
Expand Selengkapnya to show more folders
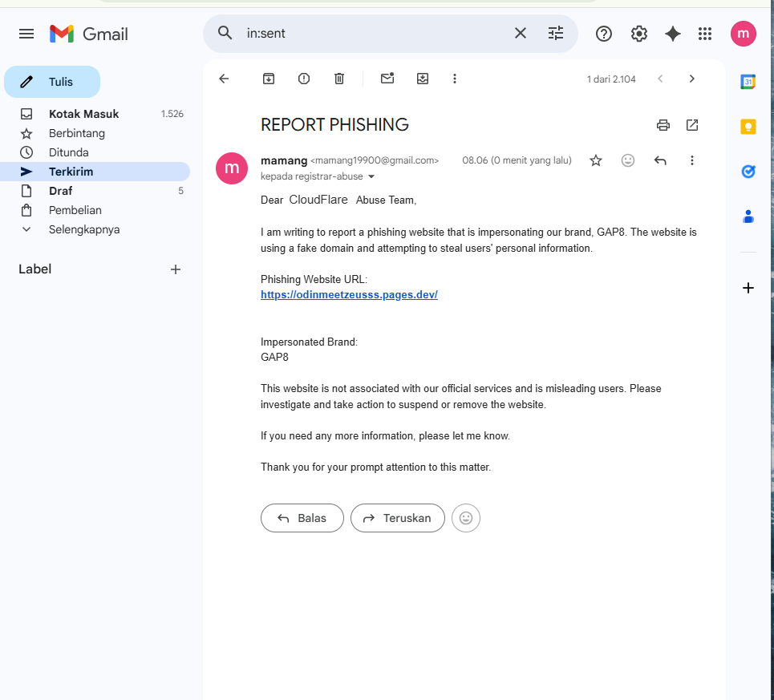pyautogui.click(x=95, y=229)
